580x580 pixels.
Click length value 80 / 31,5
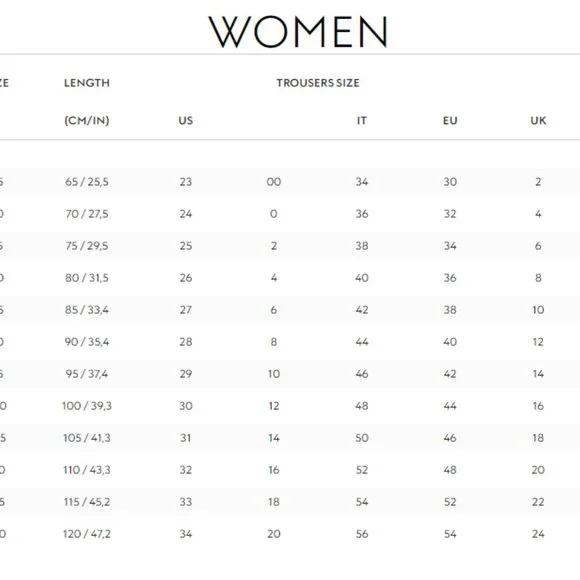87,278
